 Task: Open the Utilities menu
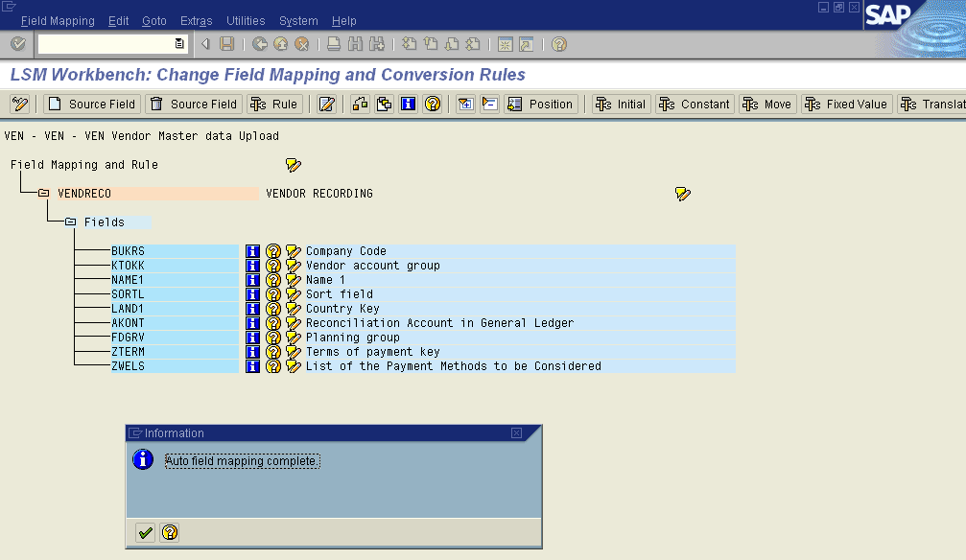(x=246, y=20)
